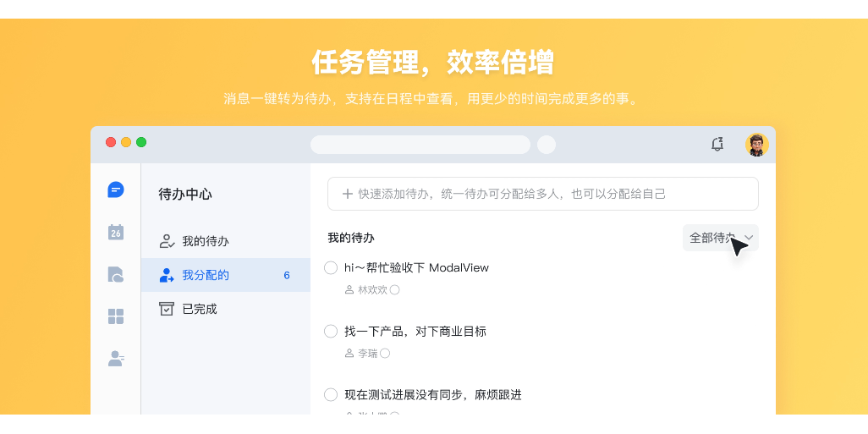Select 我的待办 in the sidebar
Viewport: 868px width, 434px height.
pyautogui.click(x=206, y=241)
